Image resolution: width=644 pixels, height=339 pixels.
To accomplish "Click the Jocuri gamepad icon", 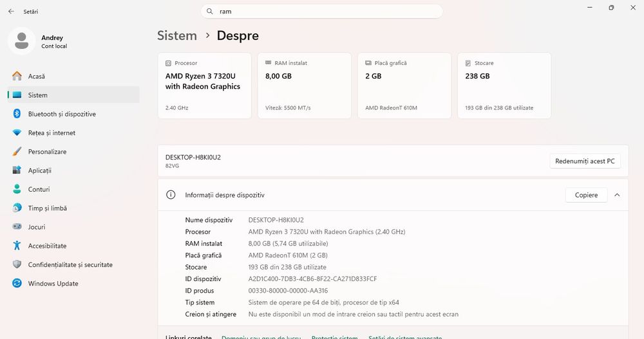I will pyautogui.click(x=17, y=226).
